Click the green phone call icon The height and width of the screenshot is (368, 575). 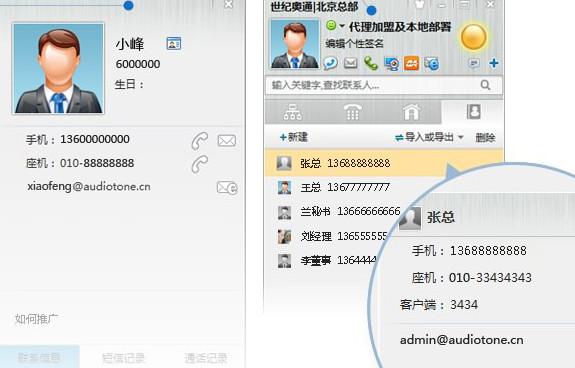pyautogui.click(x=371, y=63)
